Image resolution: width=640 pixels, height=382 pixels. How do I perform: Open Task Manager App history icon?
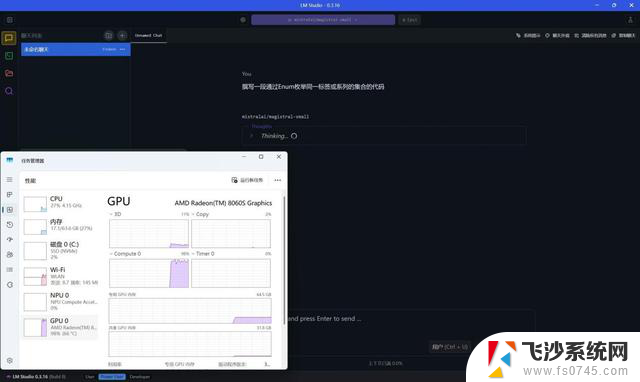(10, 224)
